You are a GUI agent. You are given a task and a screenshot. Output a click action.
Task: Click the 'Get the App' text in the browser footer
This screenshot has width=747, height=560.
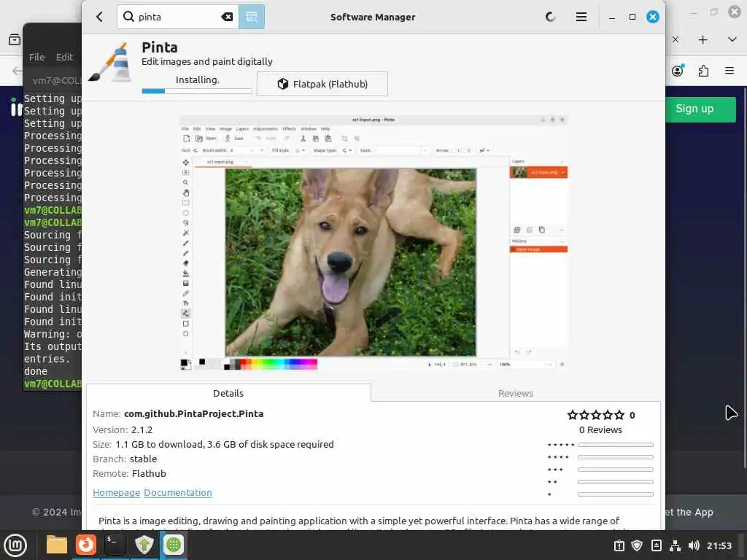click(689, 513)
